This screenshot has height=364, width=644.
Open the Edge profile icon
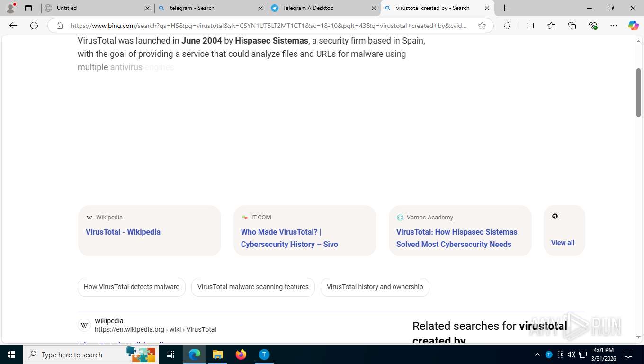point(10,8)
